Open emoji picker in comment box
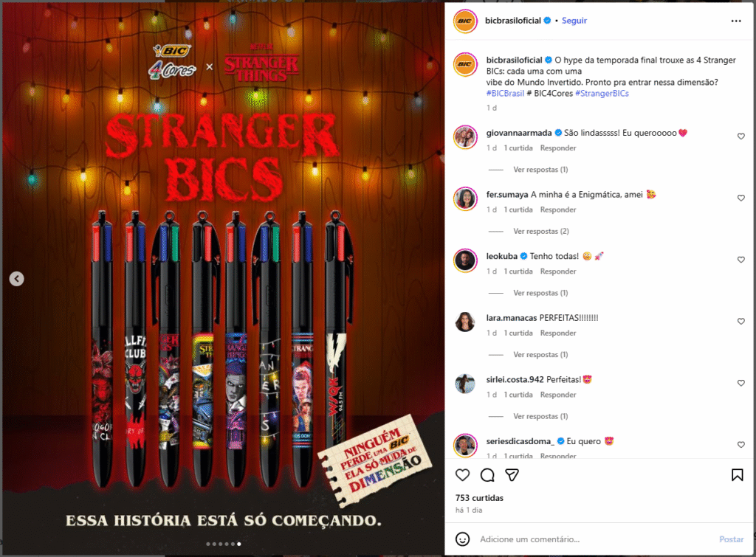Image resolution: width=756 pixels, height=557 pixels. [462, 539]
